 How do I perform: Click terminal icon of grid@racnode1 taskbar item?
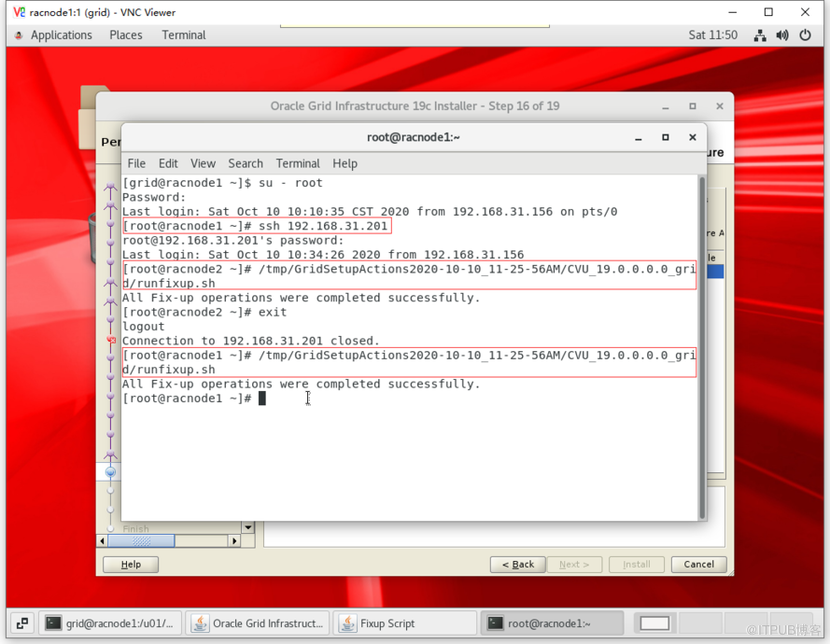point(53,623)
